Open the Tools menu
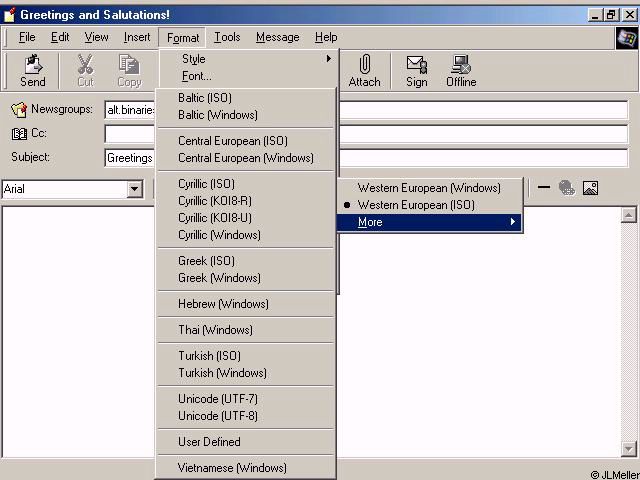Image resolution: width=640 pixels, height=480 pixels. click(227, 37)
